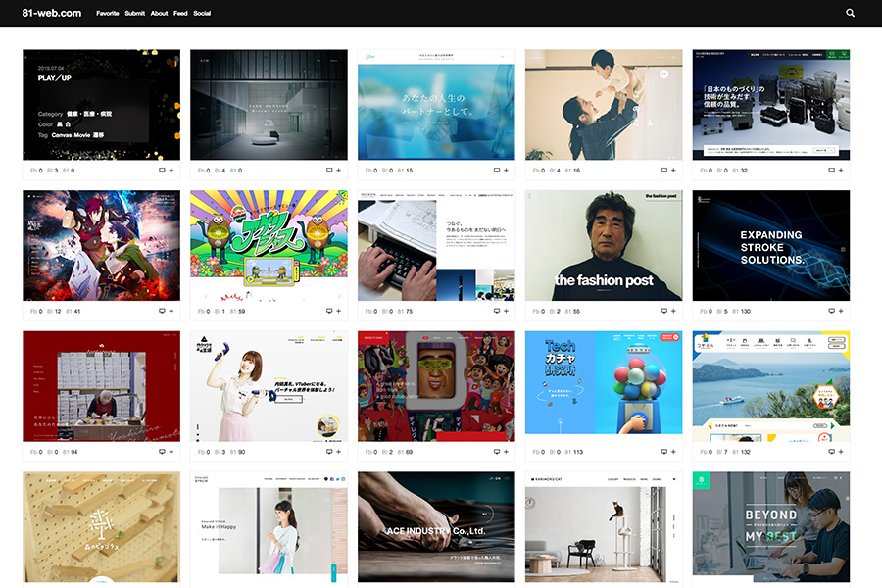This screenshot has height=588, width=882.
Task: Open the Karimoku Cat website thumbnail
Action: point(604,529)
